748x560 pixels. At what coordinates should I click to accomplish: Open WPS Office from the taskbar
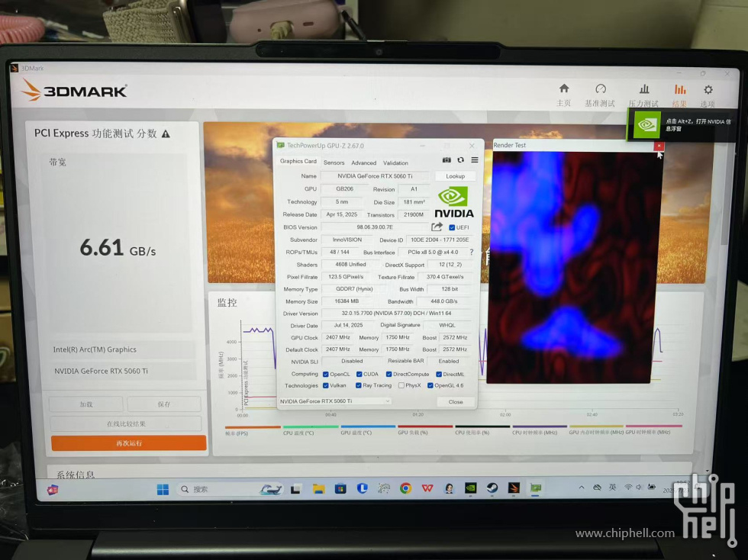[427, 488]
